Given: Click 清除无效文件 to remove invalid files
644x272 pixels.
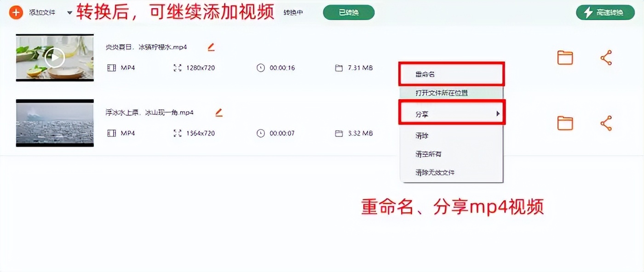Looking at the screenshot, I should 435,172.
